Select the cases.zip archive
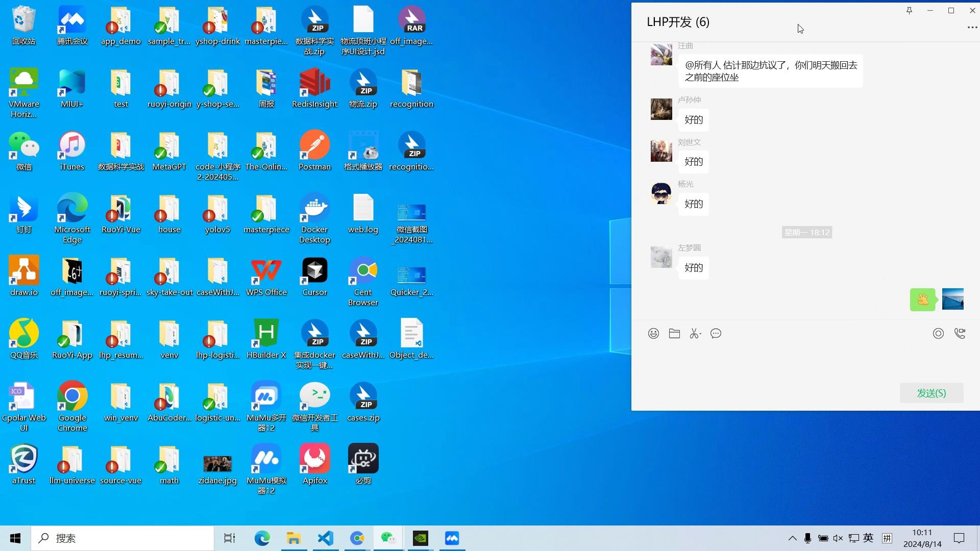This screenshot has height=551, width=980. click(x=363, y=402)
